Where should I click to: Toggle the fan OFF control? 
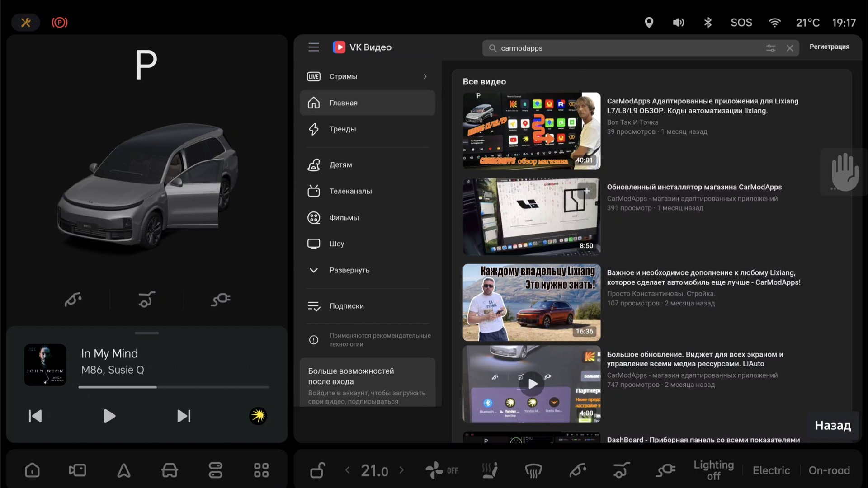pos(442,470)
